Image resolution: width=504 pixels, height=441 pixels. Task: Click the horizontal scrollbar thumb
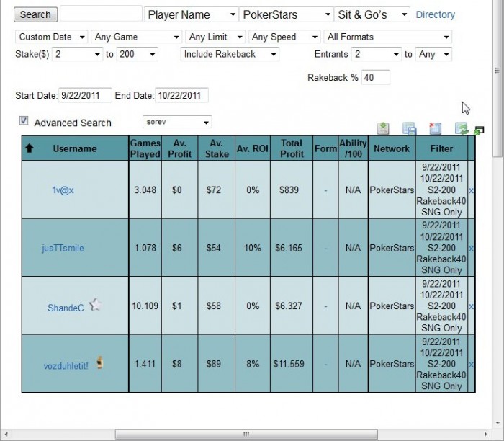(246, 435)
